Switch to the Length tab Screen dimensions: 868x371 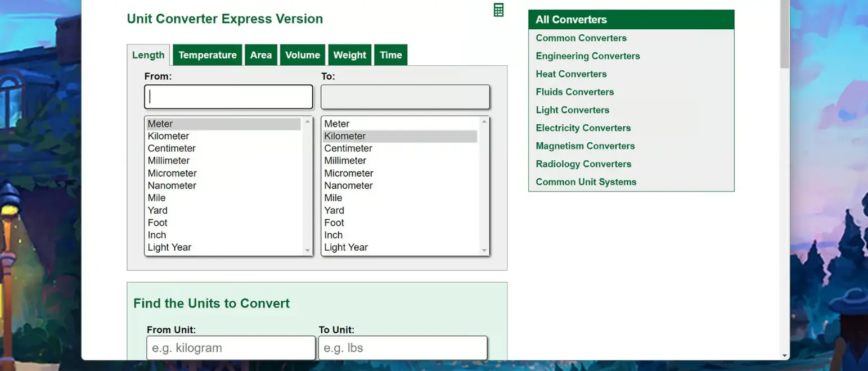point(149,55)
